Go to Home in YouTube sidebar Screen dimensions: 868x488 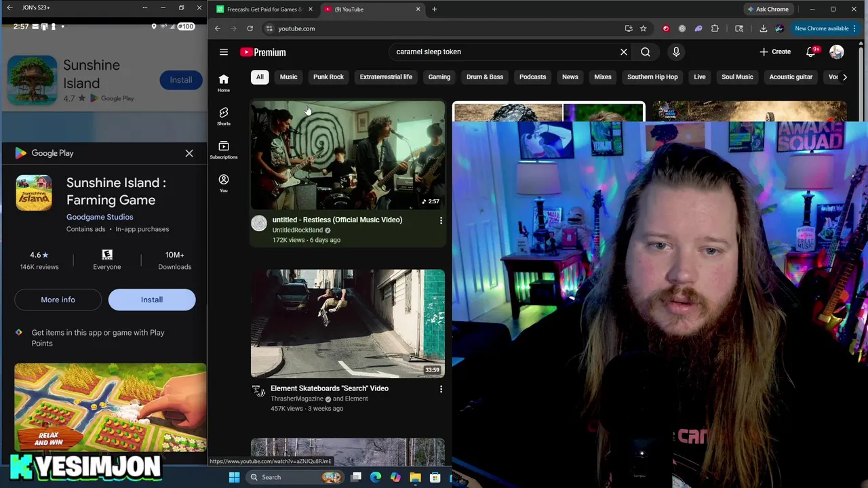point(224,83)
